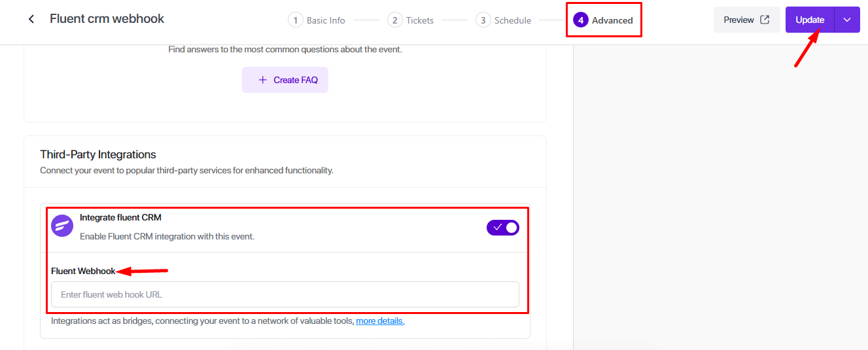Click the plus icon in Create FAQ
Viewport: 868px width, 350px height.
263,80
